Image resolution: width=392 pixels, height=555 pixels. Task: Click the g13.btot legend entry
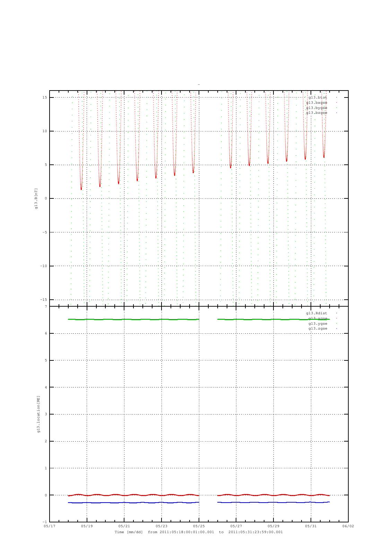[x=317, y=97]
